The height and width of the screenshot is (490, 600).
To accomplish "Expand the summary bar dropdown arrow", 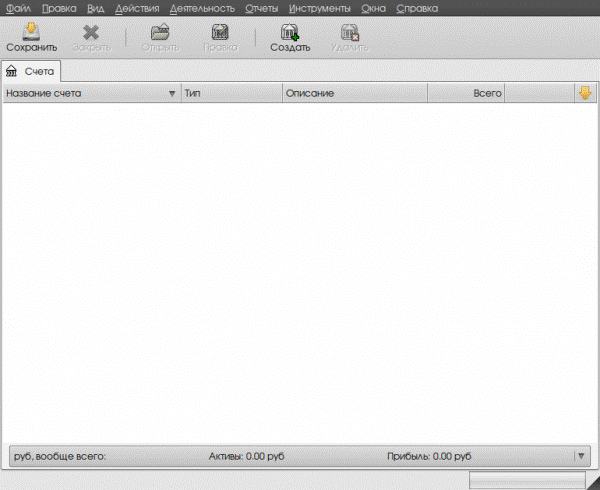I will (581, 456).
